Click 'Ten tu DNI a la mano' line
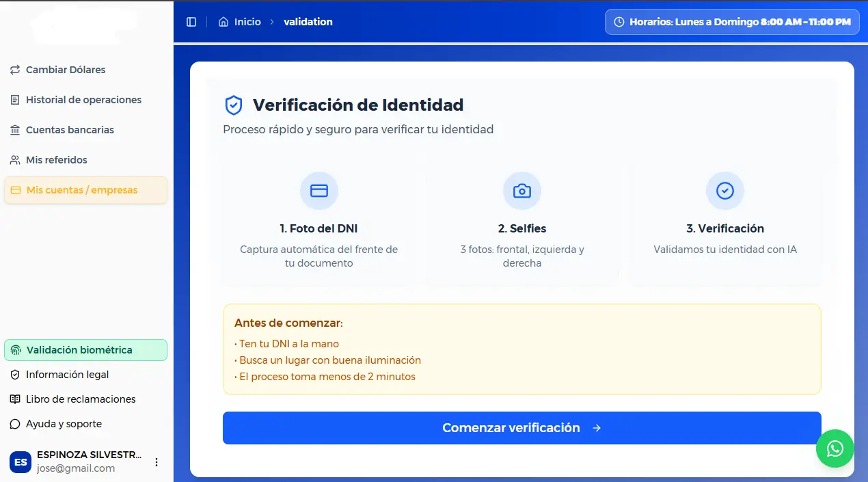868x482 pixels. pos(287,344)
